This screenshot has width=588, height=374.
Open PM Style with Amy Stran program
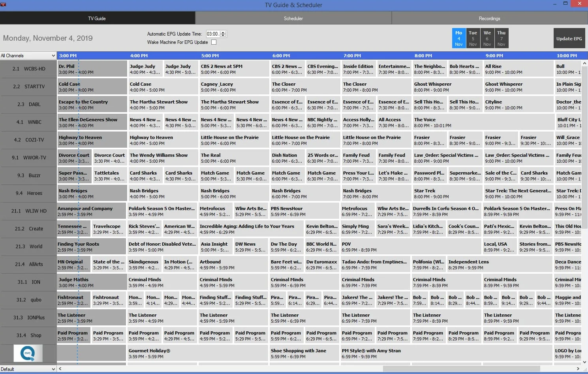[x=447, y=353]
